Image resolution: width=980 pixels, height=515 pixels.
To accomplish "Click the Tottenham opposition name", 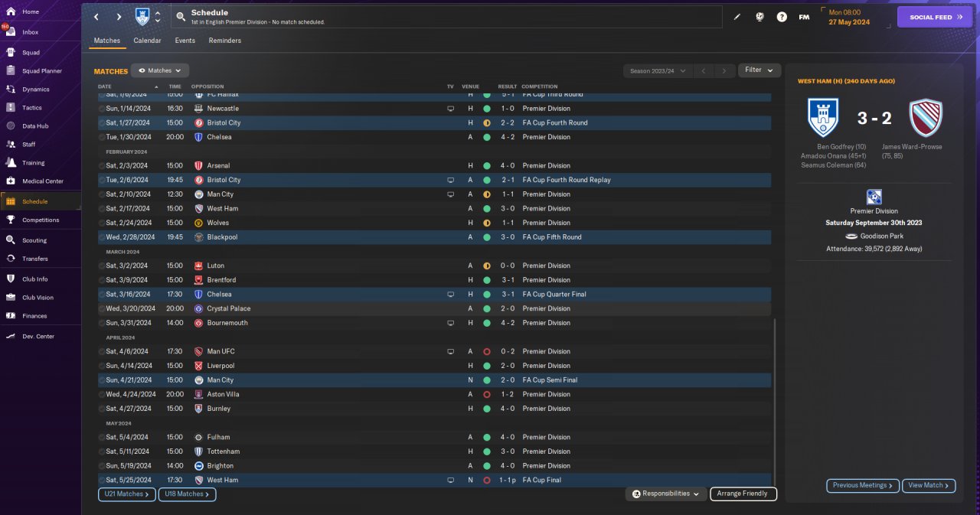I will (223, 451).
